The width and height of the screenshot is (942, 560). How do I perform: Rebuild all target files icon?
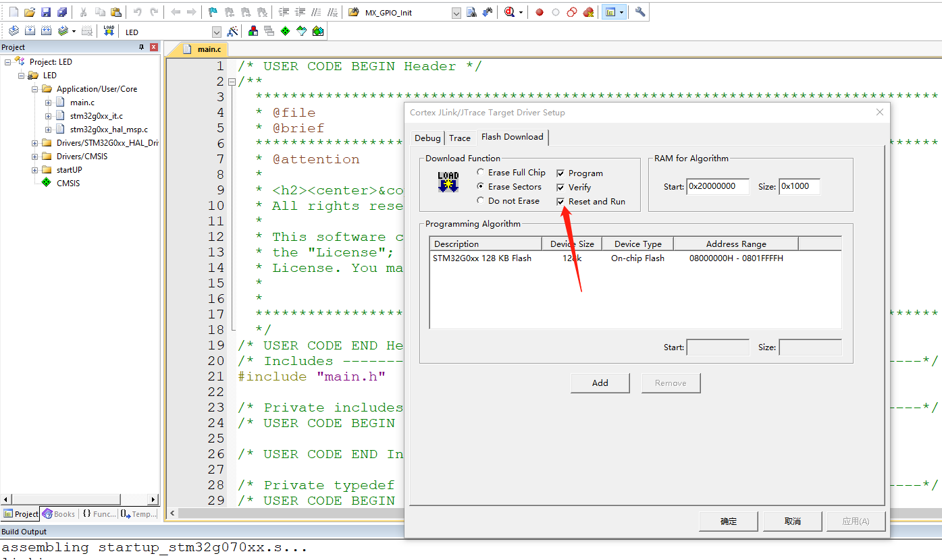click(x=46, y=31)
